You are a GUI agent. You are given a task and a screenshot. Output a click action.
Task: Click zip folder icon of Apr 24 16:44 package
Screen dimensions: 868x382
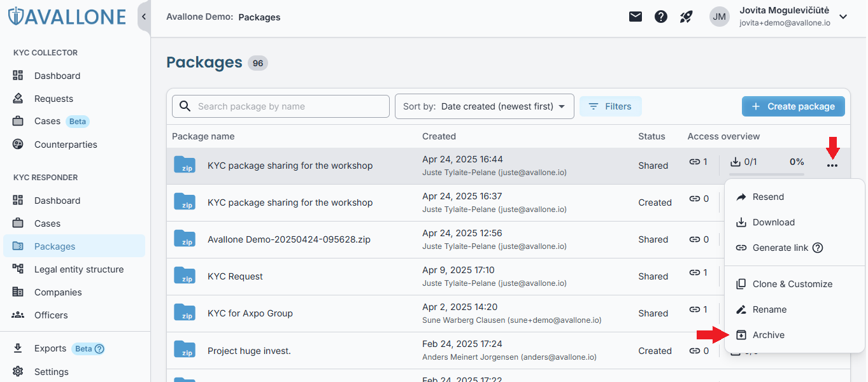(185, 165)
